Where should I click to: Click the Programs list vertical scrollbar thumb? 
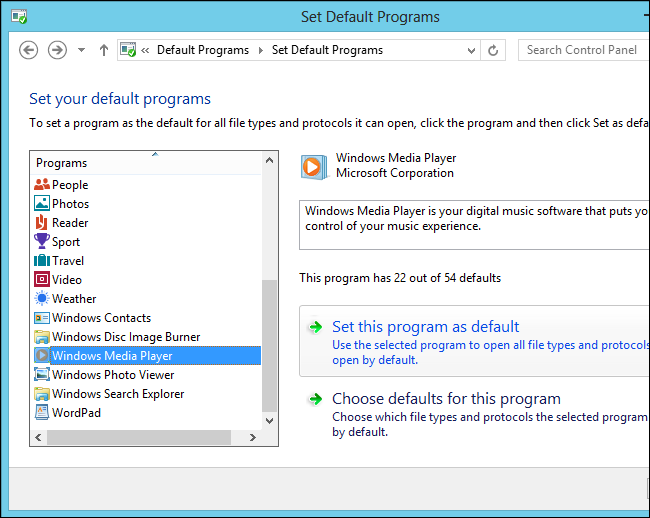tap(269, 345)
